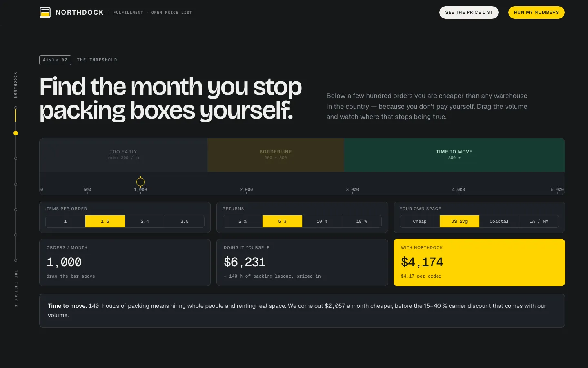The image size is (588, 368).
Task: Set returns to 2 %
Action: click(x=243, y=221)
